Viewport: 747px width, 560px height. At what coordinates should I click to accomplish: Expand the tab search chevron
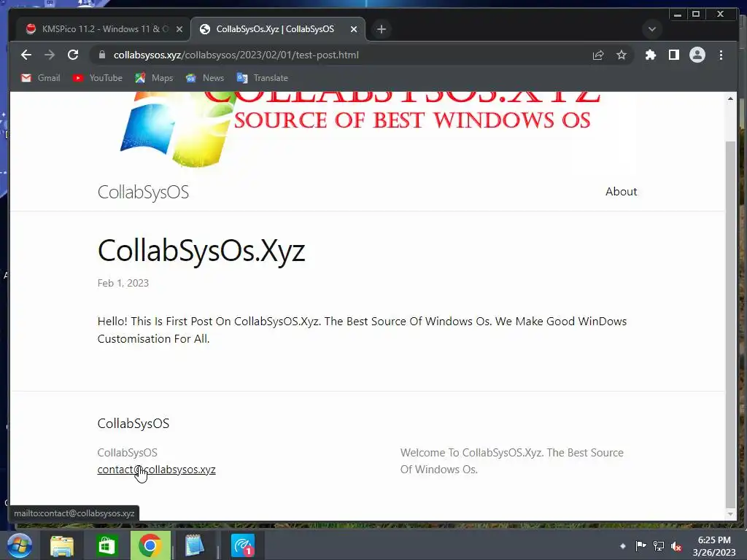point(651,29)
